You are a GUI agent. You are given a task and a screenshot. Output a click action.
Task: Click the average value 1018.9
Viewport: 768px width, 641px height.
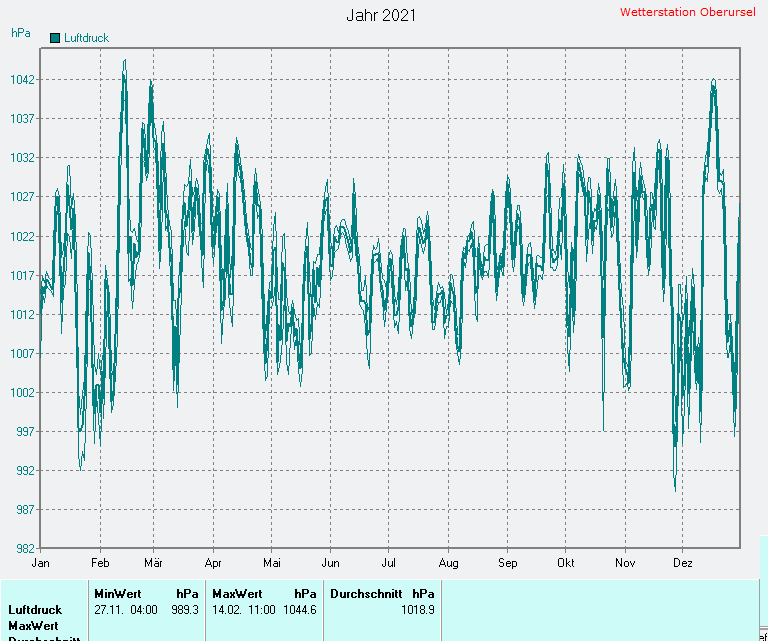(418, 610)
